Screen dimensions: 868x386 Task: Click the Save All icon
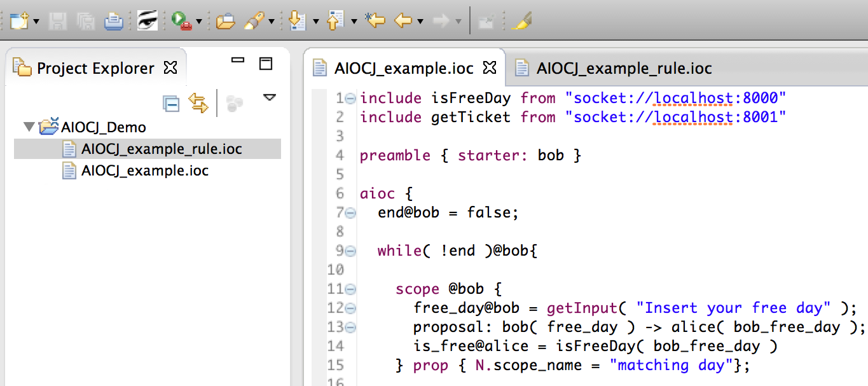point(86,22)
